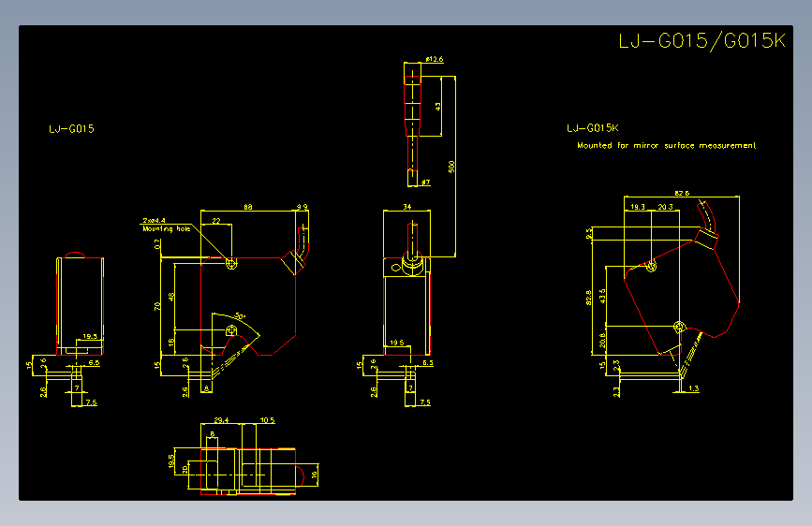812x526 pixels.
Task: Click the "0.7" dimension value
Action: (157, 244)
